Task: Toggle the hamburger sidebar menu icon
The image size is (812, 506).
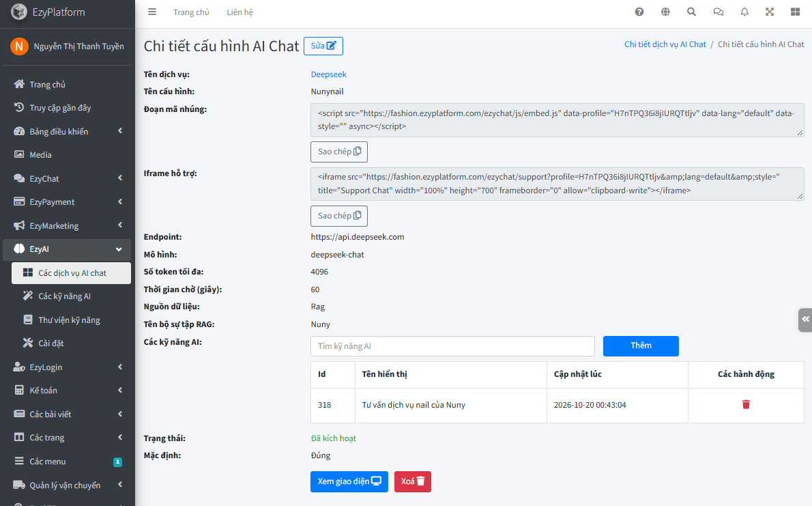Action: click(x=151, y=12)
